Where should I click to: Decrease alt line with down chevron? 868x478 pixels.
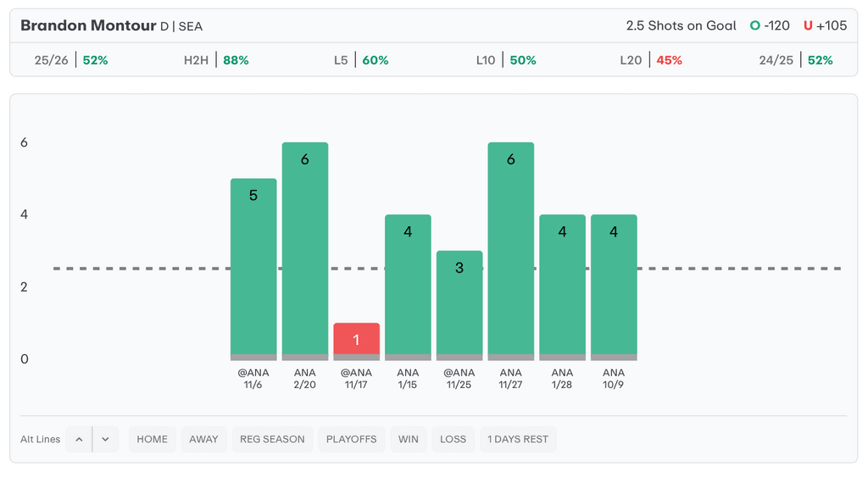click(105, 439)
